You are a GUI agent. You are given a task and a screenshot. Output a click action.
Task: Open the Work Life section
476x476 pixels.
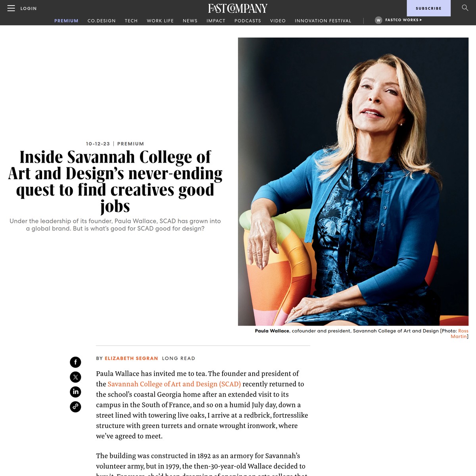[x=160, y=21]
